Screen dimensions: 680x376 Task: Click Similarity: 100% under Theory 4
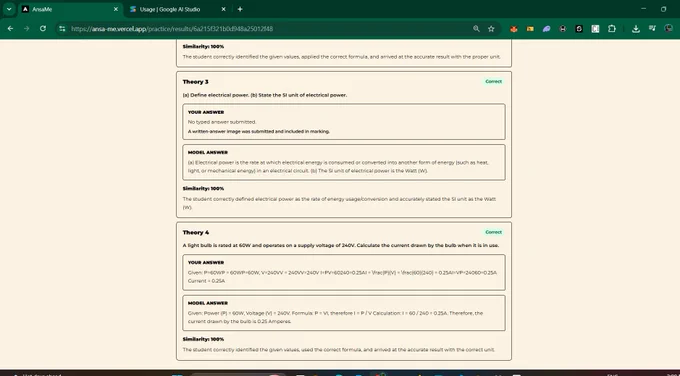pos(203,339)
